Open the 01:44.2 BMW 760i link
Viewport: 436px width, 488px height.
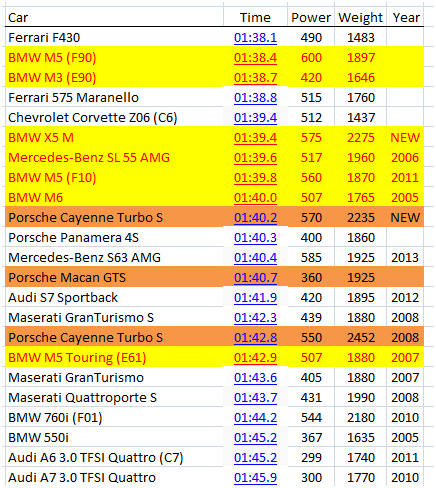tap(255, 417)
